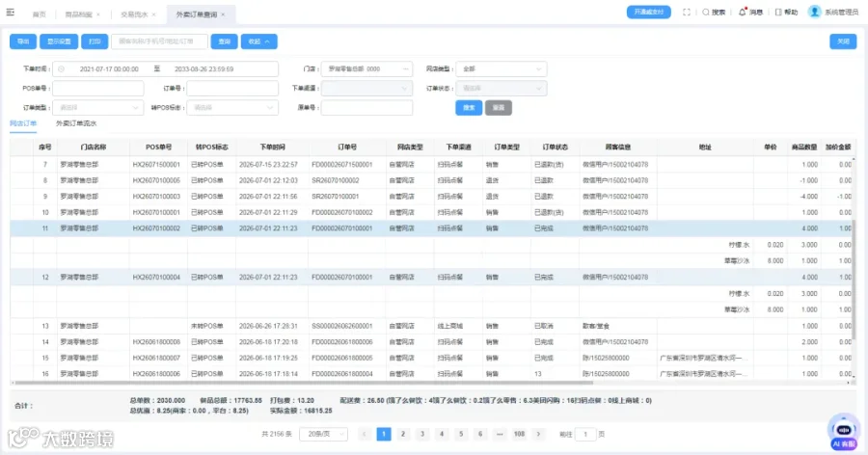
Task: Click the 前往 page number input
Action: pos(585,434)
